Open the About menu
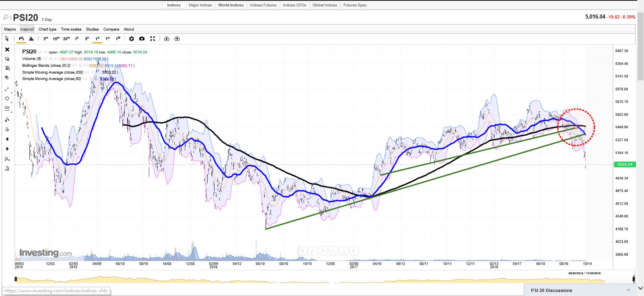 point(129,29)
